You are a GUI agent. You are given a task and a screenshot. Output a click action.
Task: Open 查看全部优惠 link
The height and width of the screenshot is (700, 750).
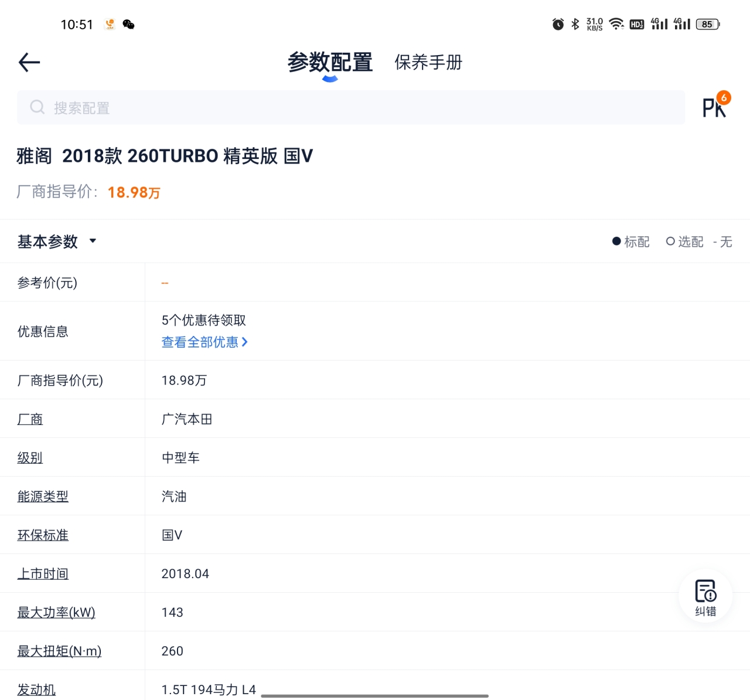pyautogui.click(x=204, y=342)
